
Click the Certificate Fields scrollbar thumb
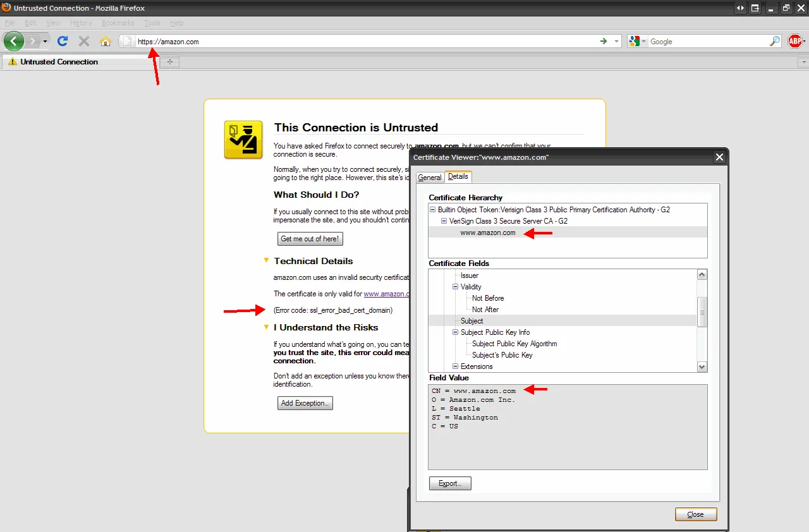[702, 311]
